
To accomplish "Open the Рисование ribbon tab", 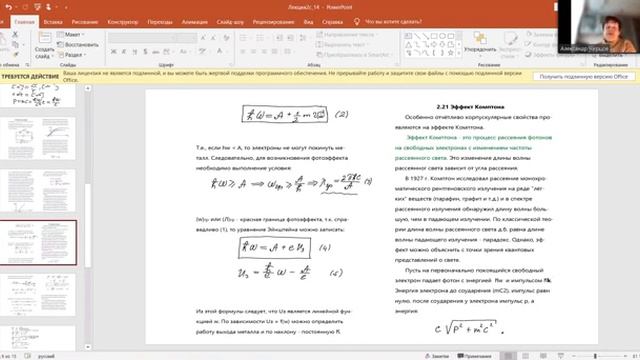I will click(x=85, y=22).
